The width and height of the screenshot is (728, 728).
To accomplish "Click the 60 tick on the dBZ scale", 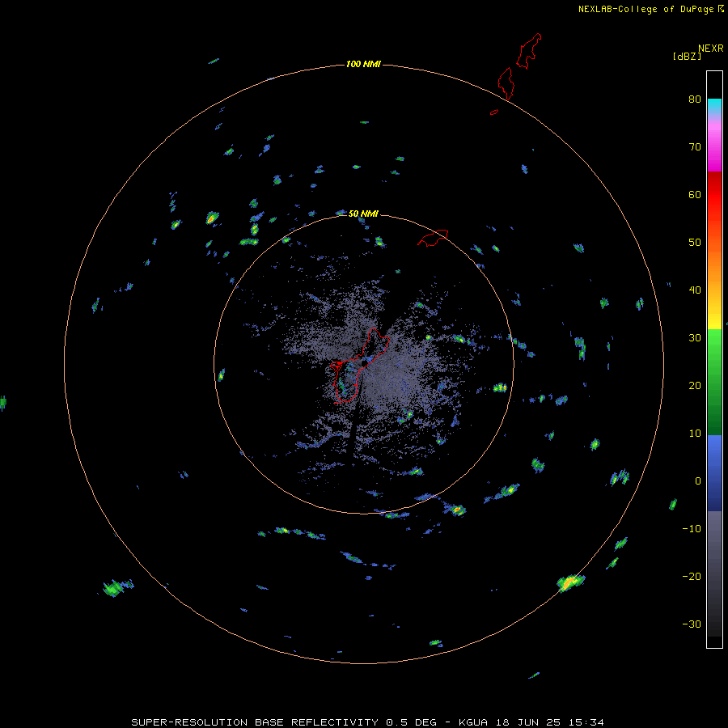I will 695,194.
